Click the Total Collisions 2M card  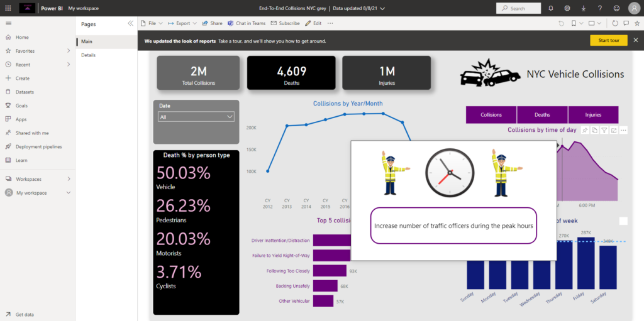[x=198, y=73]
